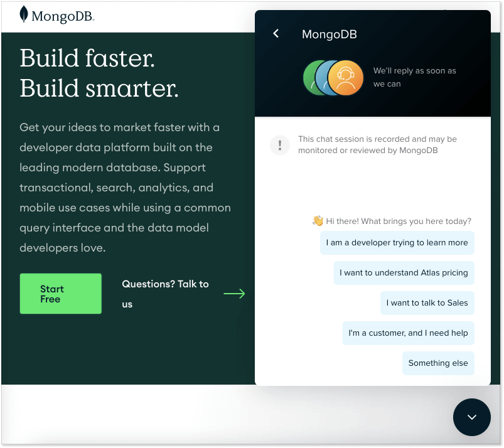Click the Hi there! What brings you here today? message
This screenshot has width=504, height=448.
[399, 221]
